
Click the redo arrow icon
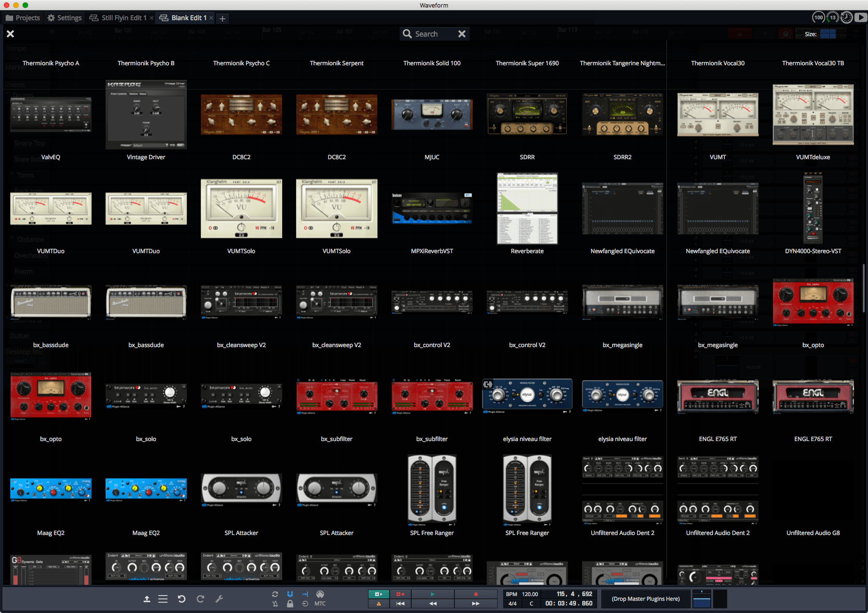201,599
